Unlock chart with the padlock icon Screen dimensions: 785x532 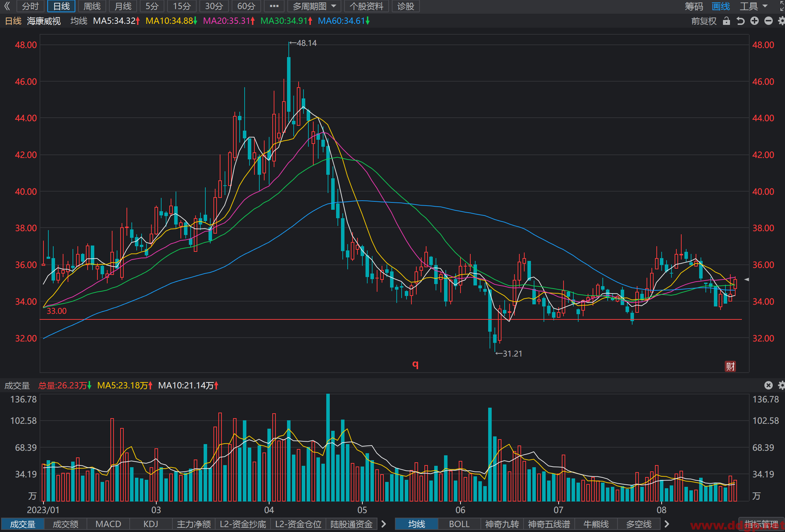click(726, 21)
